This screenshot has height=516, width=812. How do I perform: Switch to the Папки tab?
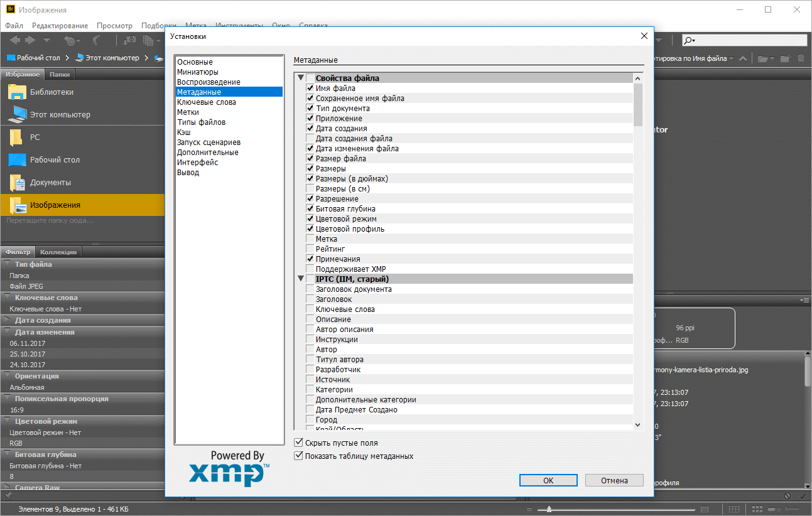point(60,74)
